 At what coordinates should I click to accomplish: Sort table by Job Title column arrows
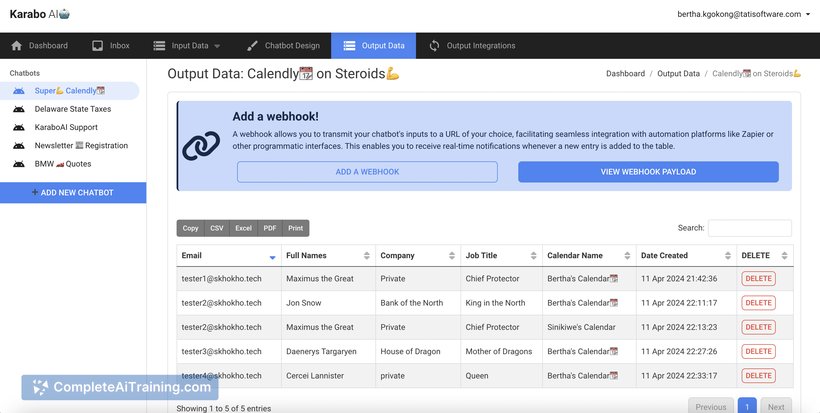point(533,256)
